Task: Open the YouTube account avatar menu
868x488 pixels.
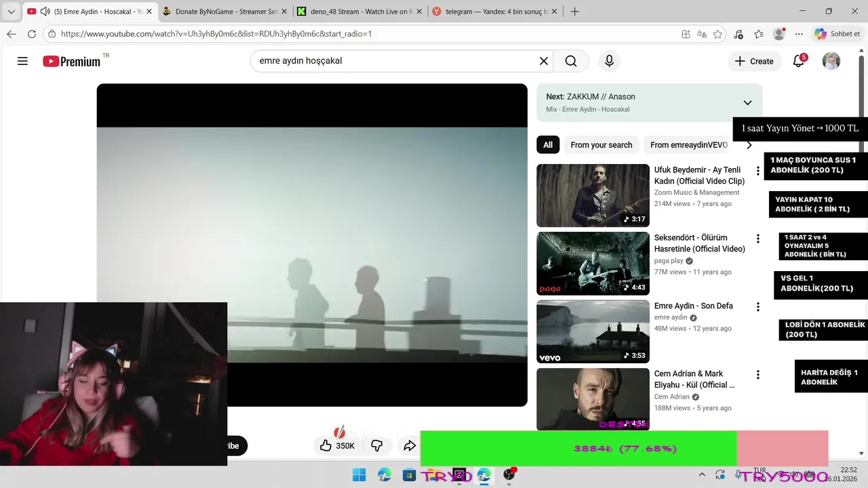Action: [831, 61]
